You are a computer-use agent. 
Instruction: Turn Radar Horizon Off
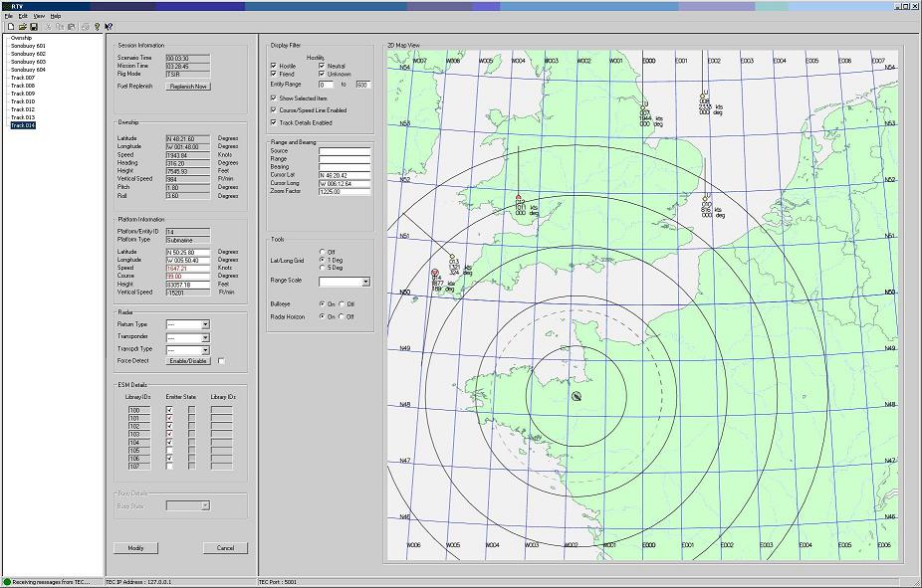342,316
